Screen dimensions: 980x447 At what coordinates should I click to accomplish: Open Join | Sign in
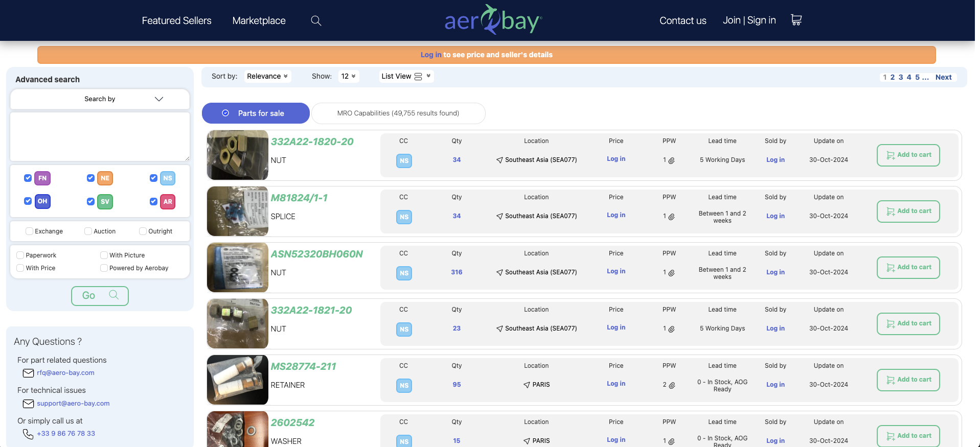[x=749, y=20]
